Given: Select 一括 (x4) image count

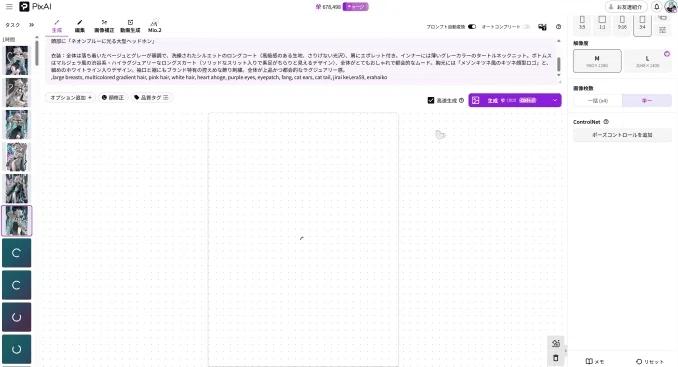Looking at the screenshot, I should coord(598,100).
